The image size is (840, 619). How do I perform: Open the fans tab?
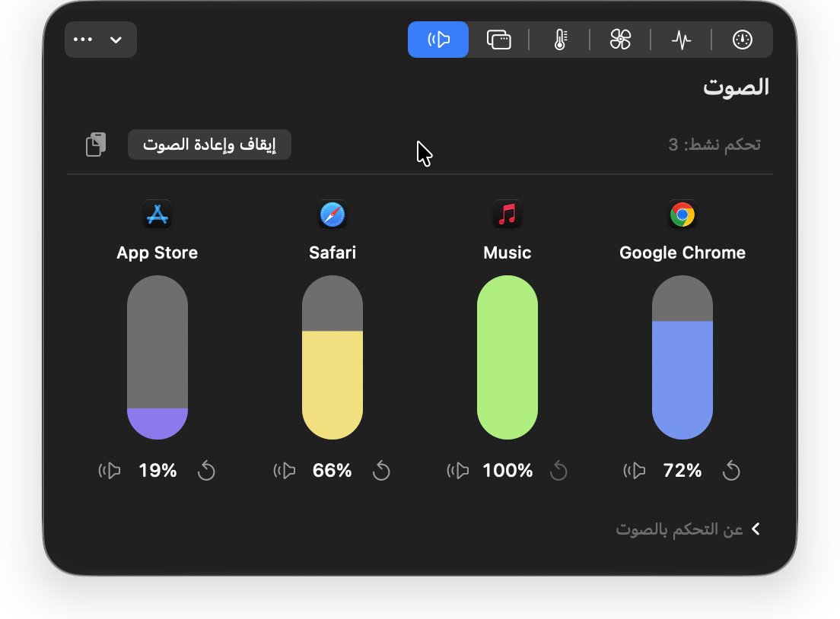coord(620,40)
